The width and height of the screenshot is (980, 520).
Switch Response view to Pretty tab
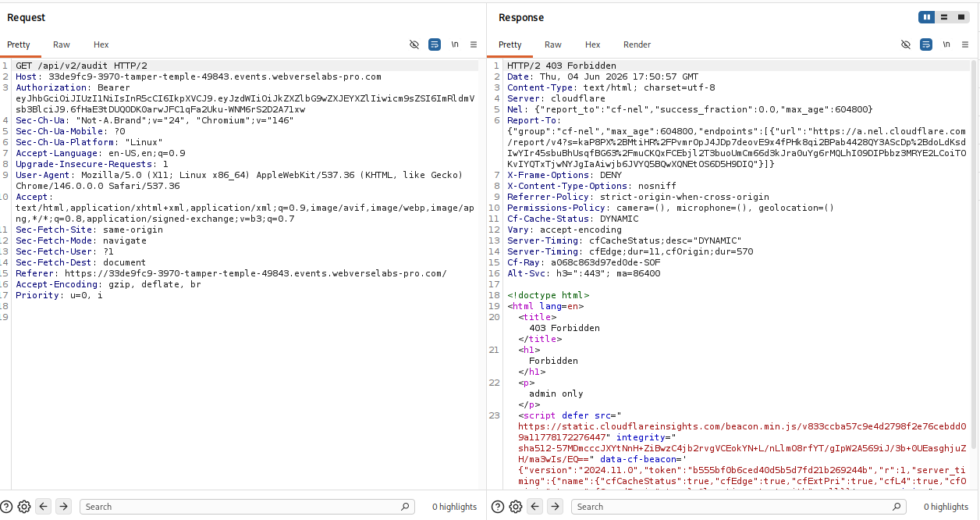coord(510,45)
